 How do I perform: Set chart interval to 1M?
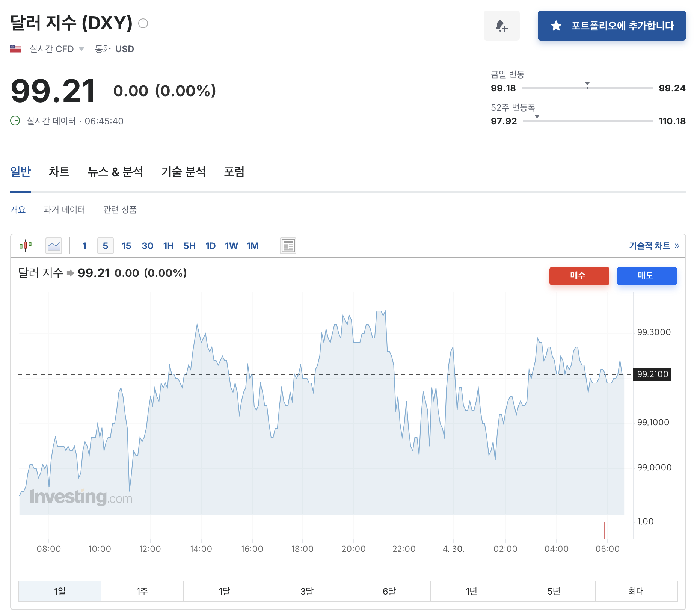(253, 246)
